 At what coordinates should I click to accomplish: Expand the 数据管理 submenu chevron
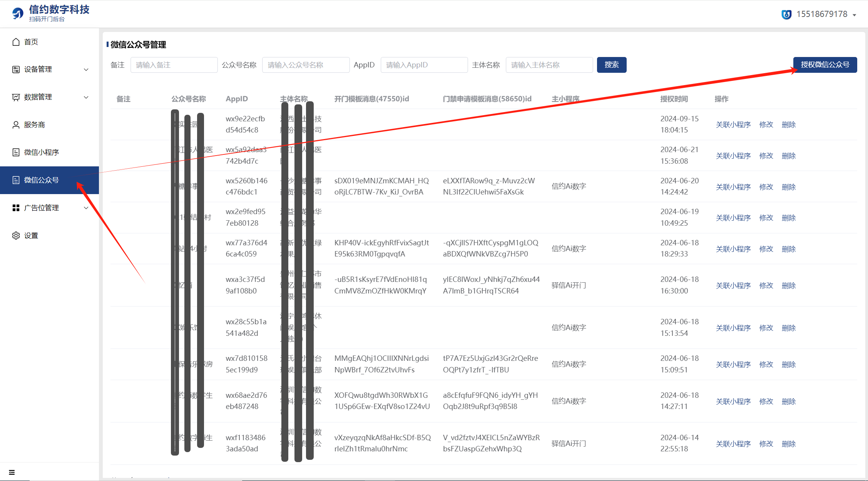pyautogui.click(x=86, y=97)
